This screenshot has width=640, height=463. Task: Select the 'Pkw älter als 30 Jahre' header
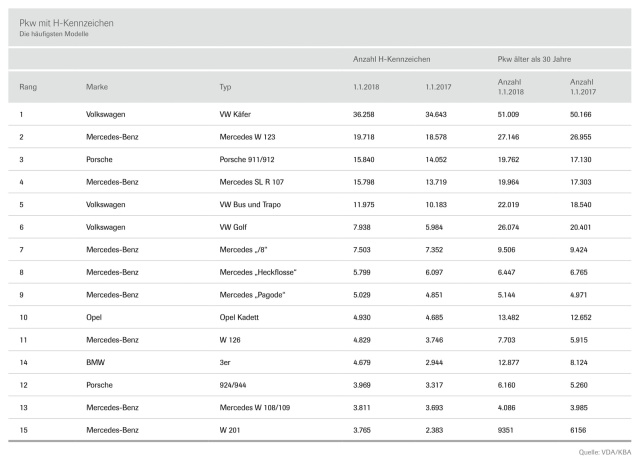click(x=540, y=60)
